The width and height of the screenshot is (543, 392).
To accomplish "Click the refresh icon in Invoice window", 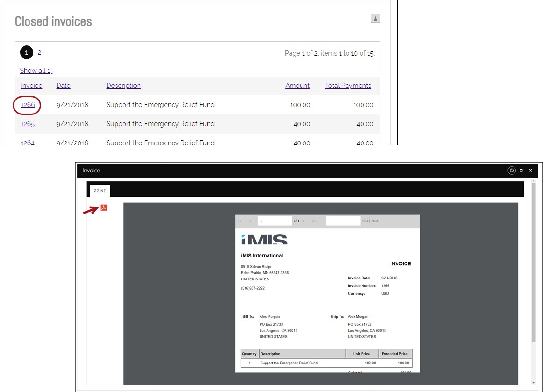I will point(512,171).
